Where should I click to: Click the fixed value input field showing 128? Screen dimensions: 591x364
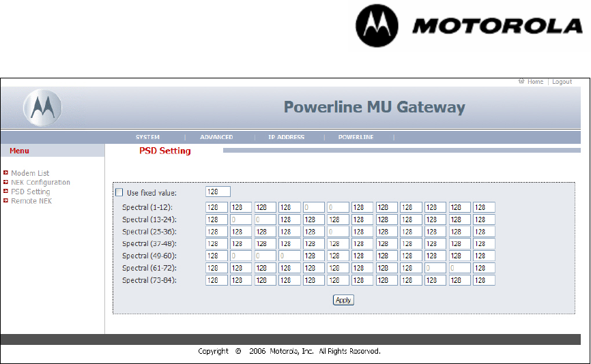(x=218, y=192)
